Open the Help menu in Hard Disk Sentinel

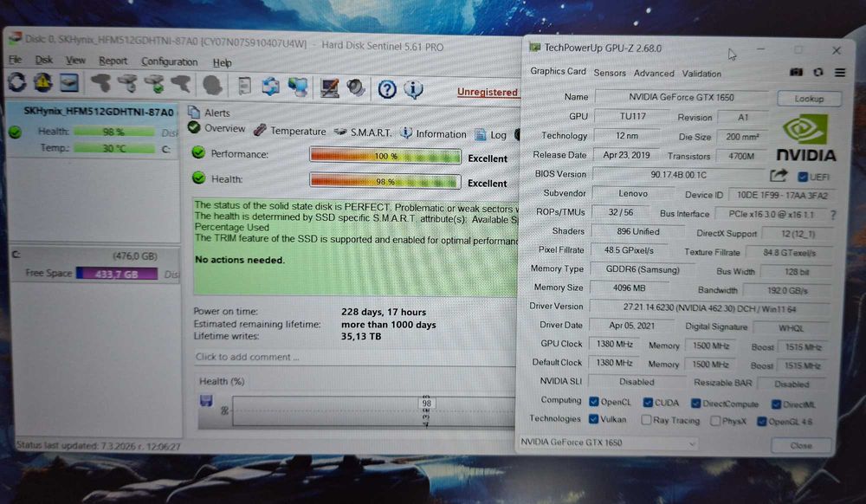(x=222, y=63)
